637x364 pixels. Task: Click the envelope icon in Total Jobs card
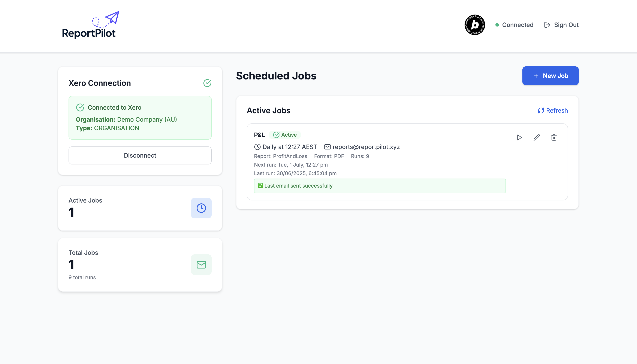[201, 264]
